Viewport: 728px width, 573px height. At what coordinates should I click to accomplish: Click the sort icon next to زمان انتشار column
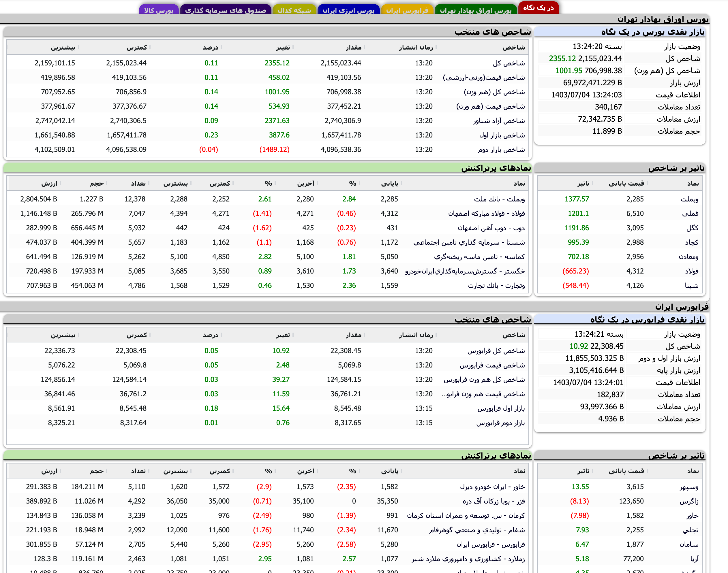[x=436, y=47]
